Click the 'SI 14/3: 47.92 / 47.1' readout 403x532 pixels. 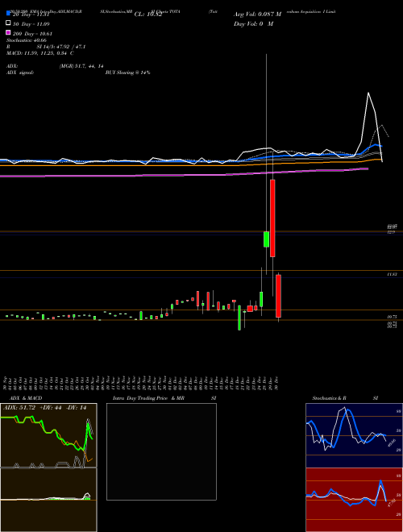tap(60, 47)
